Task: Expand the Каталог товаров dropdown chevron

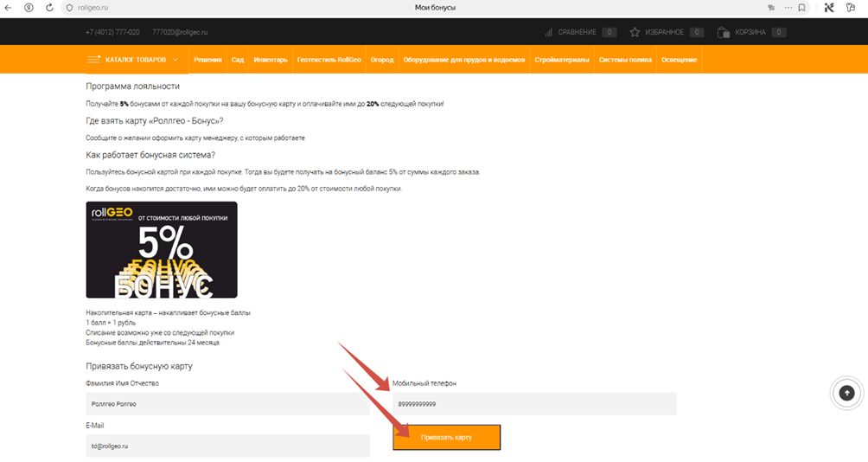Action: click(x=176, y=60)
